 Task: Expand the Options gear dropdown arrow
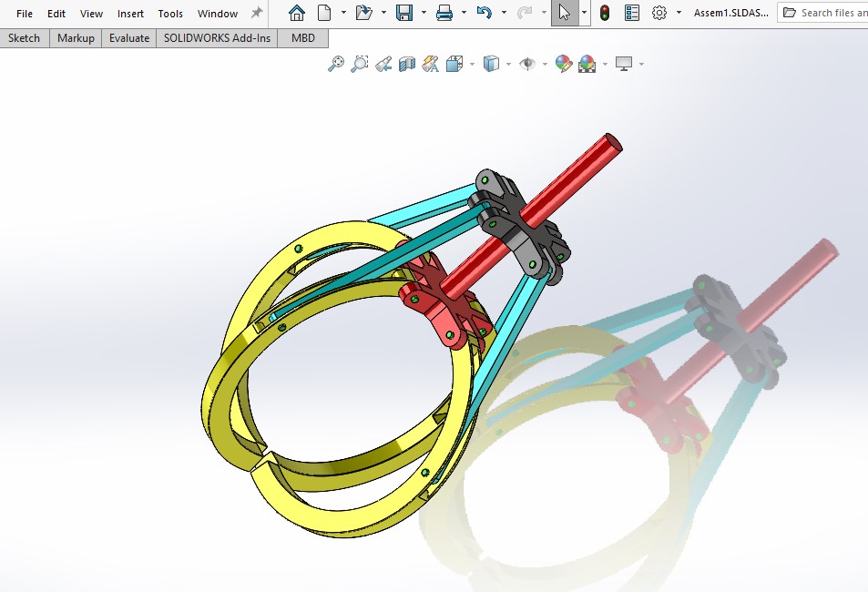[x=679, y=13]
